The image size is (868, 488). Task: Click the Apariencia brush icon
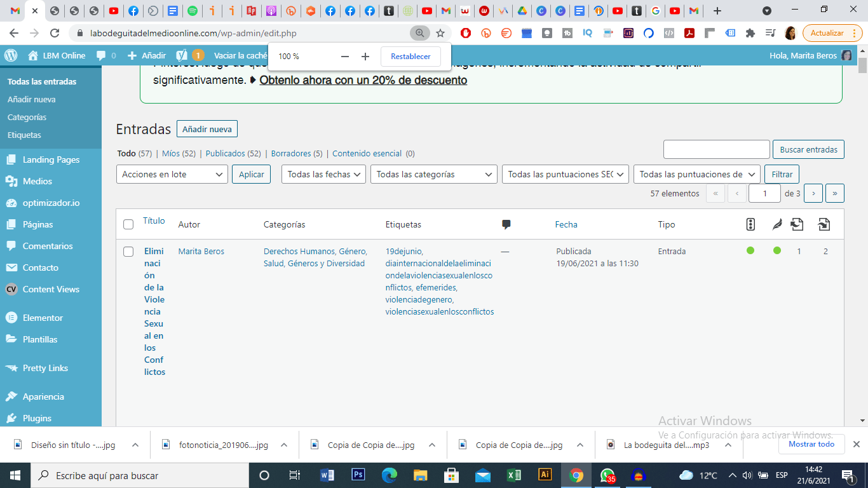point(11,396)
